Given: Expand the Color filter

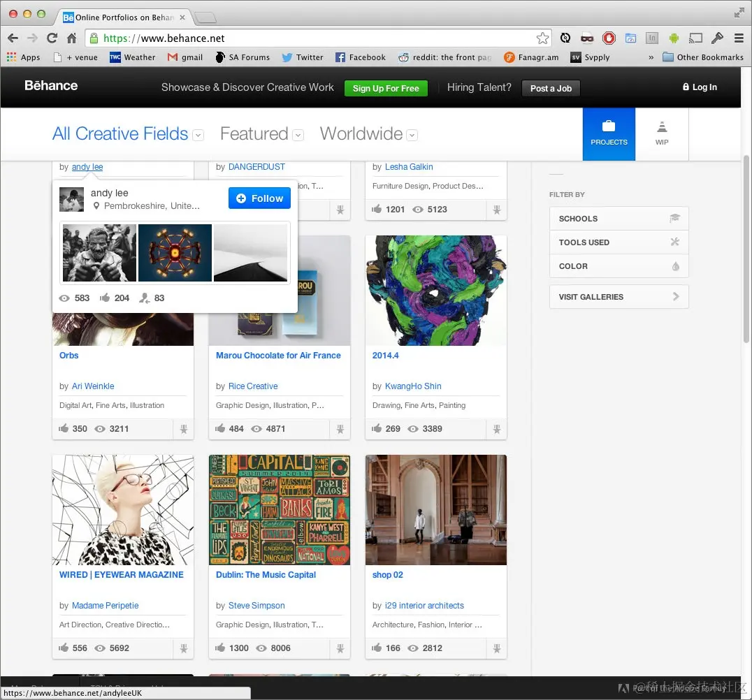Looking at the screenshot, I should coord(619,266).
